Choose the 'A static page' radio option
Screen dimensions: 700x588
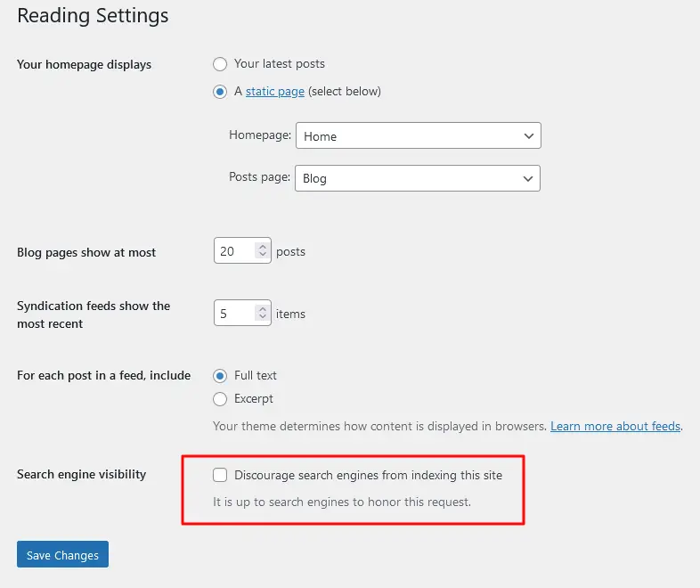pos(220,91)
